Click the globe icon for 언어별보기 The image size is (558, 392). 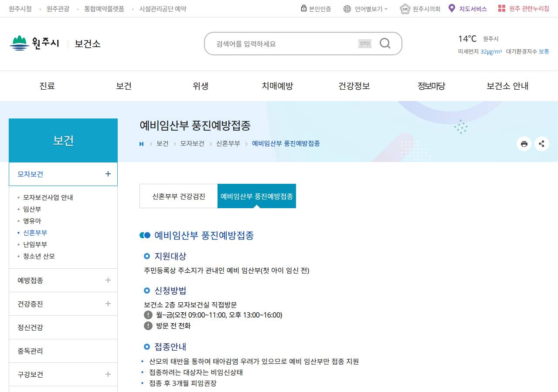point(347,9)
